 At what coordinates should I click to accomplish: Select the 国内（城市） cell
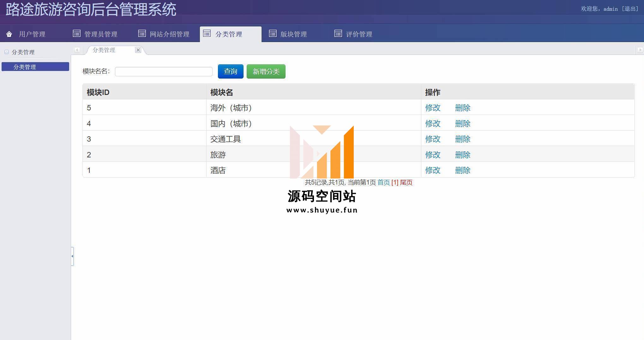tap(314, 123)
